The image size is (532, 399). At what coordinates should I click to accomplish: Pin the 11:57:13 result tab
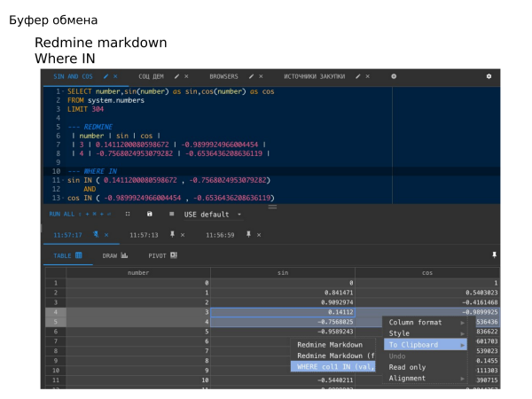(173, 235)
